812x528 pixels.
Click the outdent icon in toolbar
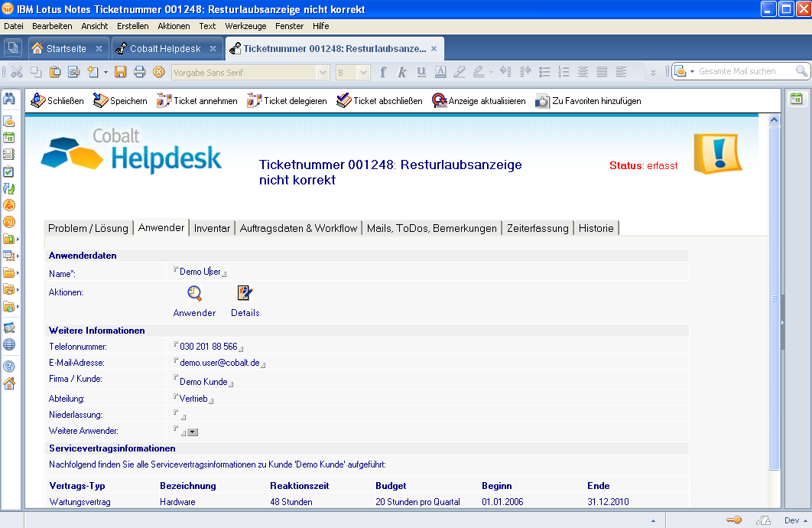point(525,72)
